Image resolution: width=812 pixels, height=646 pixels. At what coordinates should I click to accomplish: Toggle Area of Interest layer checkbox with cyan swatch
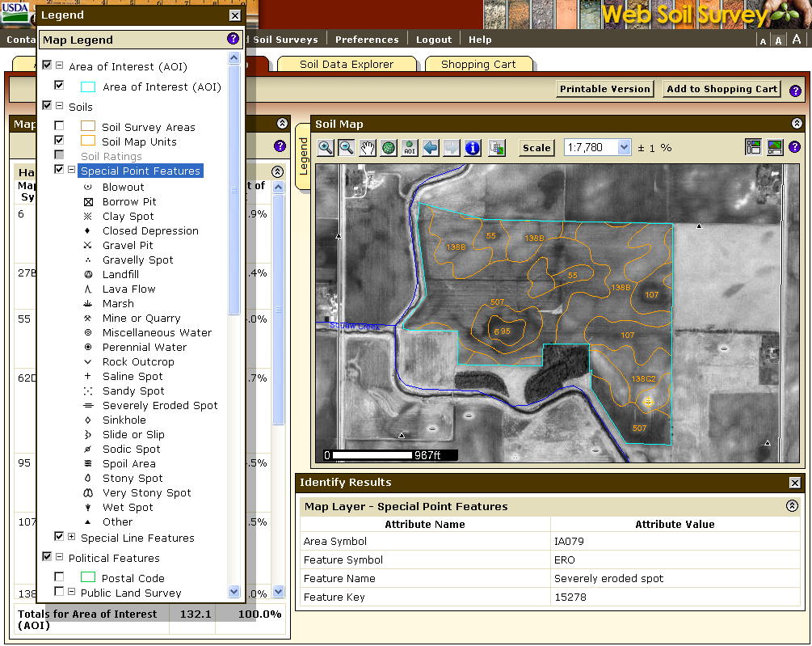(59, 85)
